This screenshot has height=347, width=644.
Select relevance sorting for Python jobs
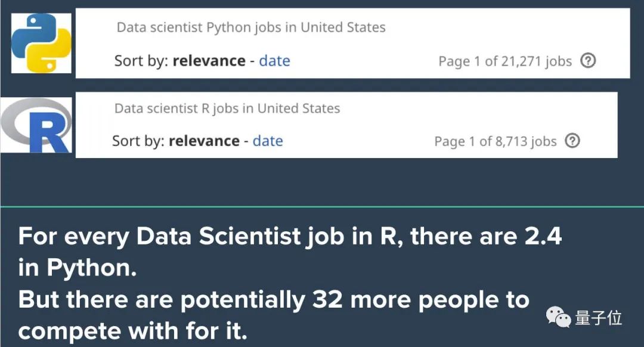[x=209, y=61]
